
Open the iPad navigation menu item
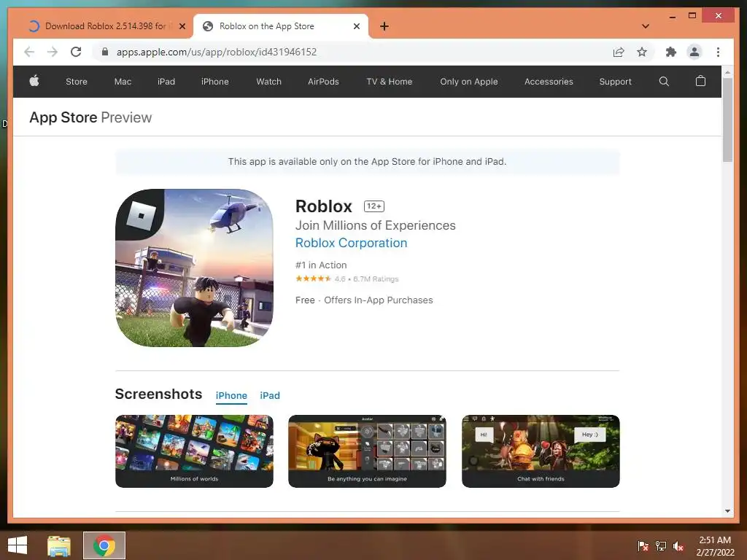coord(166,82)
